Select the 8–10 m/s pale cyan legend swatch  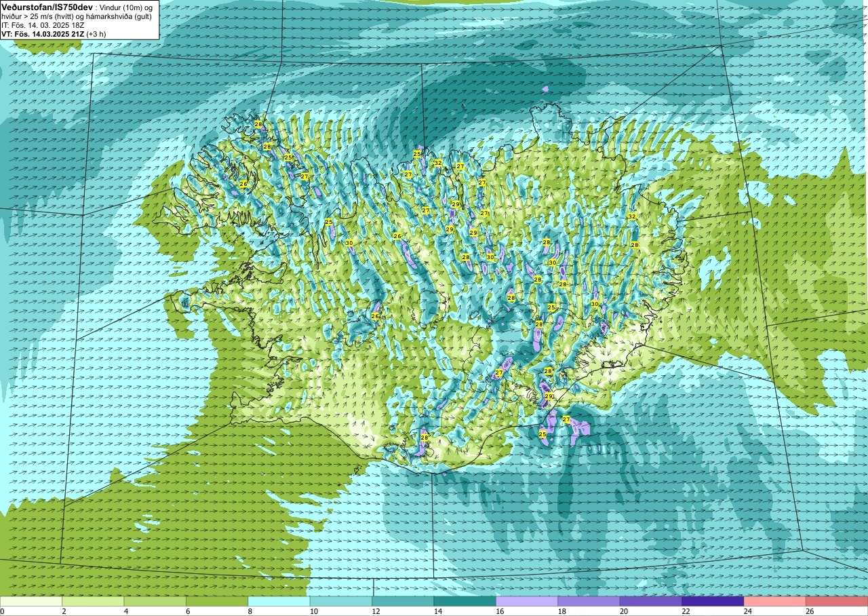(x=279, y=601)
